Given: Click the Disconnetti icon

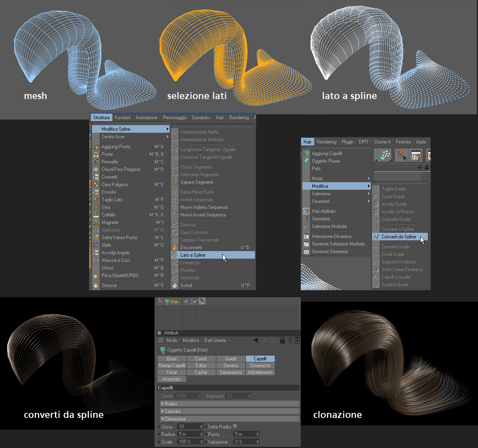Looking at the screenshot, I should click(174, 248).
